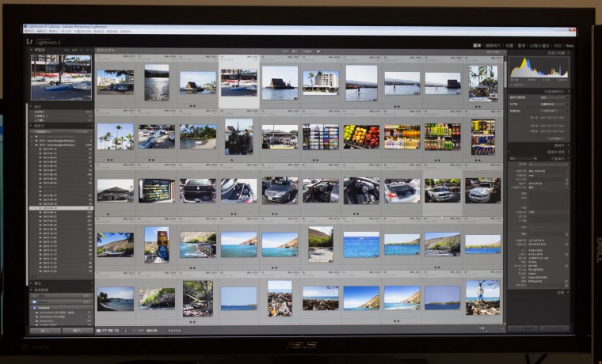The image size is (602, 364).
Task: Click Sync Metadata button at bottom right
Action: 523,328
